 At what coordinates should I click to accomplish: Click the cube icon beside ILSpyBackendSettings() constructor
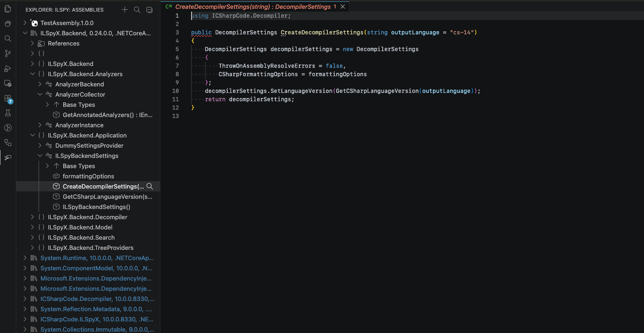click(56, 207)
